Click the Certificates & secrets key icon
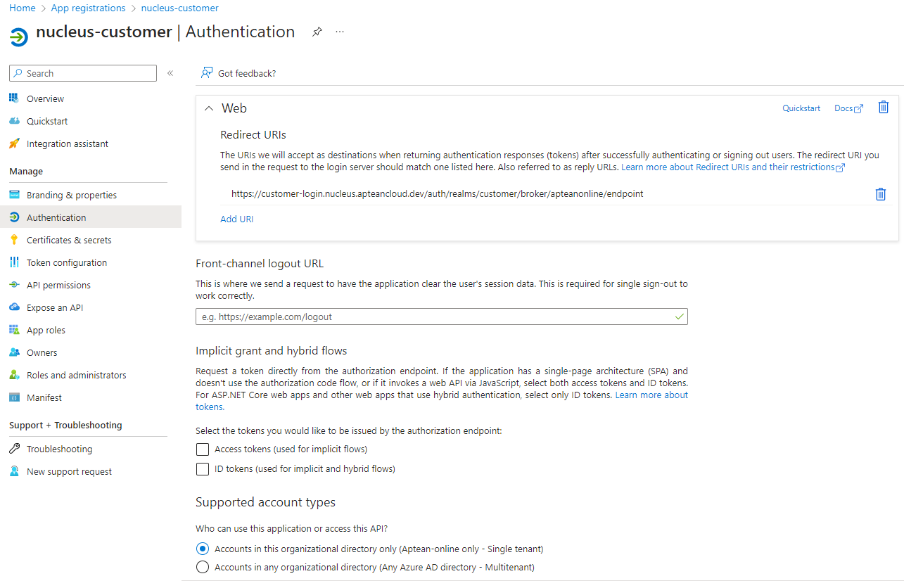This screenshot has height=588, width=904. tap(14, 240)
